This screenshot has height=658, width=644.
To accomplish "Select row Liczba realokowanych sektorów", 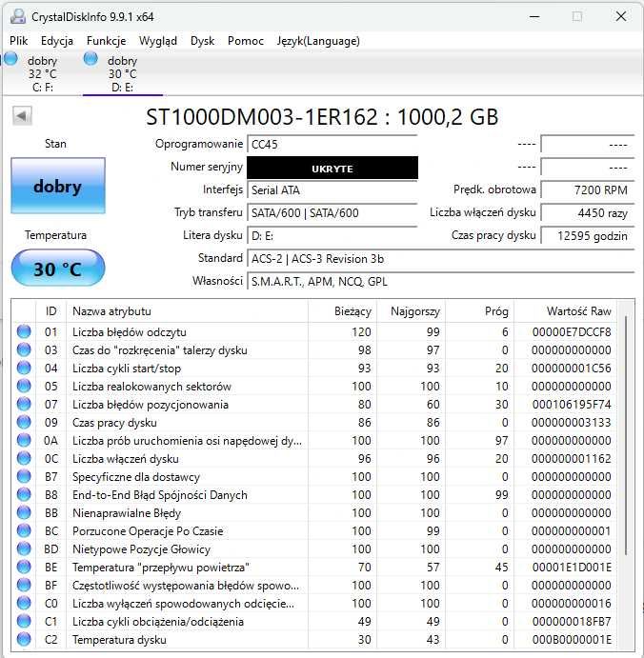I will coord(314,386).
